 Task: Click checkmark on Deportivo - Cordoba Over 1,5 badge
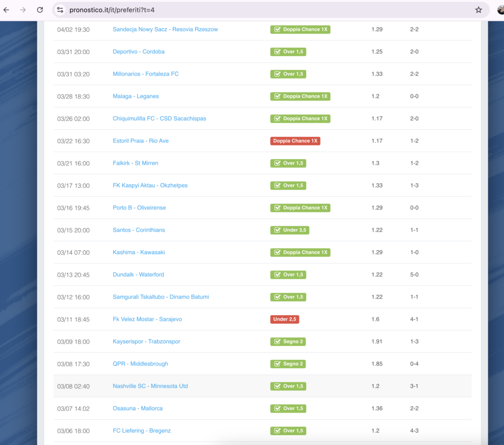[x=277, y=52]
